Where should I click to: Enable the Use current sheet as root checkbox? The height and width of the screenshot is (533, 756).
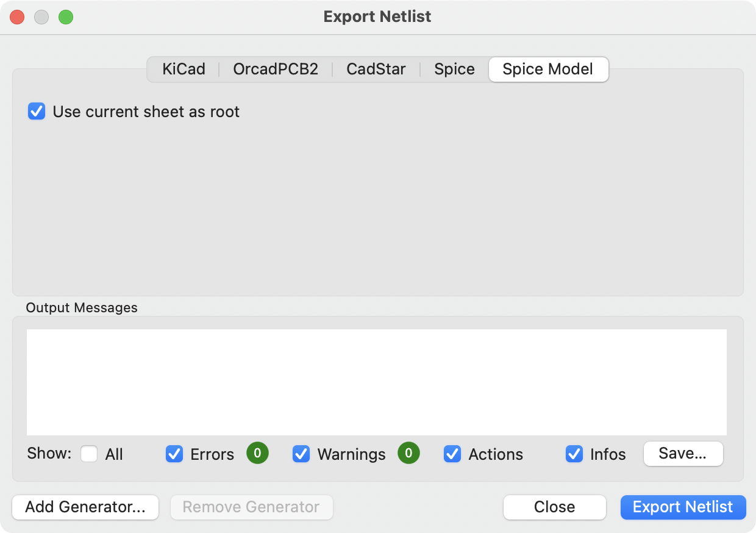click(x=37, y=112)
